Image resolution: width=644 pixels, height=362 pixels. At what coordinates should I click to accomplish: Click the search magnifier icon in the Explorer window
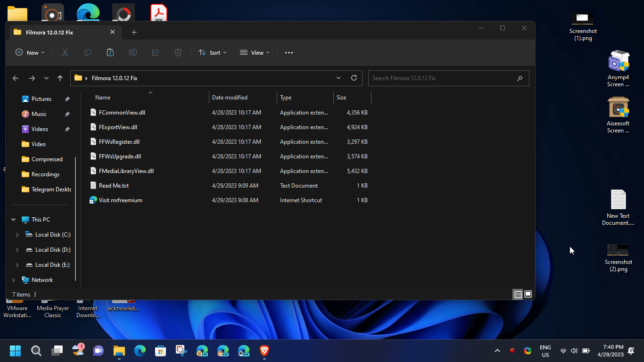tap(520, 78)
